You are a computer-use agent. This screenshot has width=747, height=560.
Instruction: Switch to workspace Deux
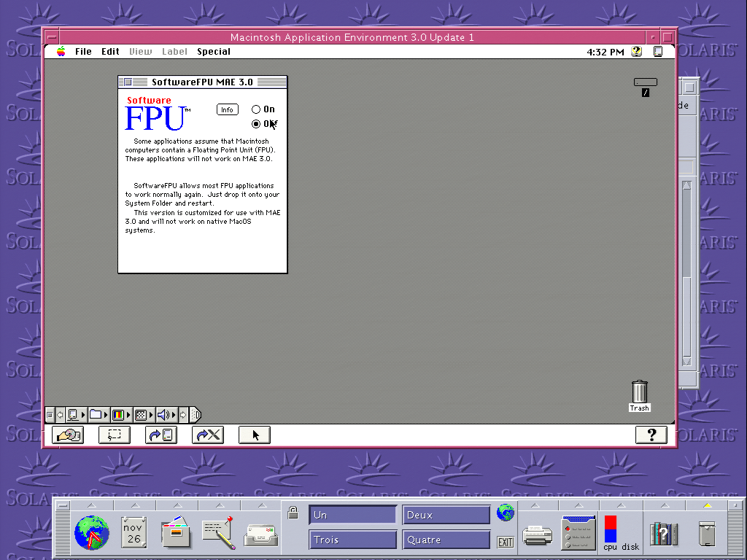click(x=446, y=515)
